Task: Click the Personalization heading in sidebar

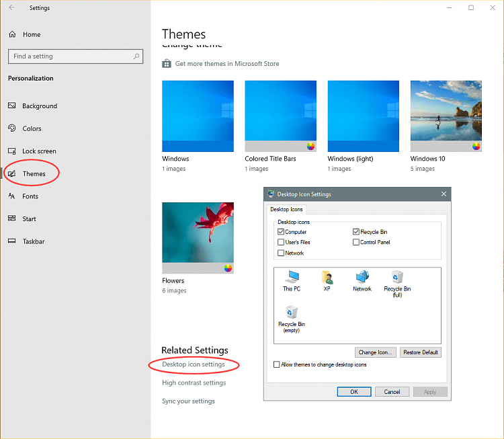Action: (30, 78)
